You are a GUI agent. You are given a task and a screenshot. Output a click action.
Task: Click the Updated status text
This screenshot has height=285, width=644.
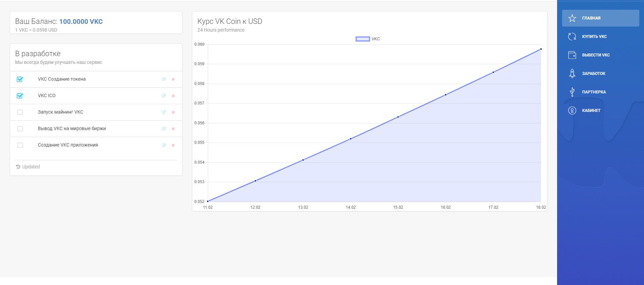tap(31, 167)
